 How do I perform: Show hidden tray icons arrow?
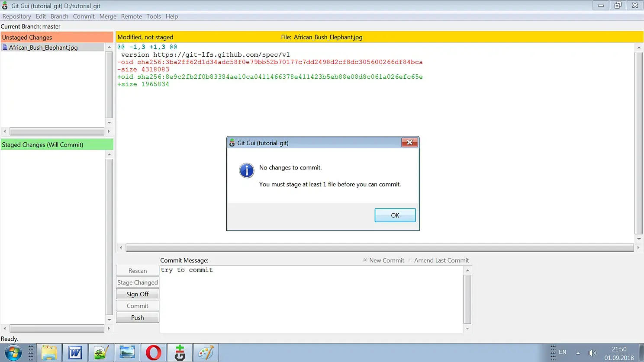tap(578, 353)
